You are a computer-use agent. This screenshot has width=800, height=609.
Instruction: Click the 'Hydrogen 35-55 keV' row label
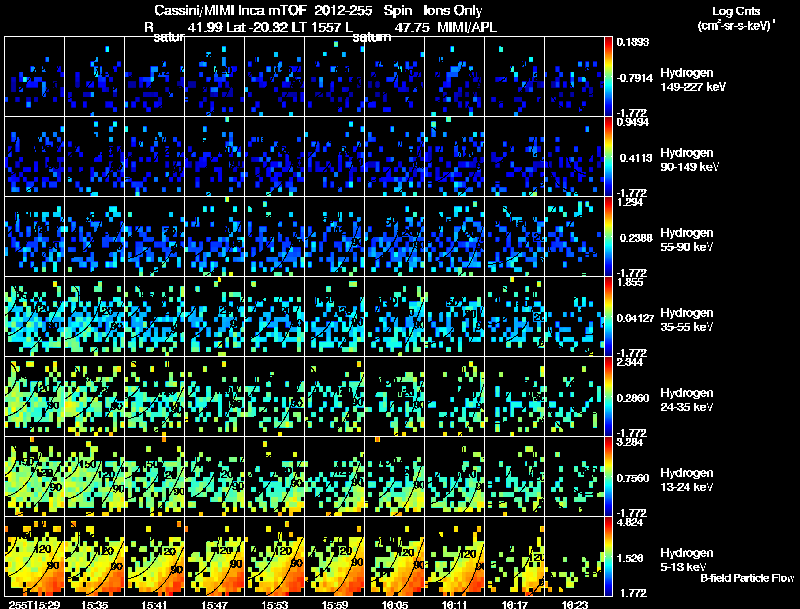point(687,320)
